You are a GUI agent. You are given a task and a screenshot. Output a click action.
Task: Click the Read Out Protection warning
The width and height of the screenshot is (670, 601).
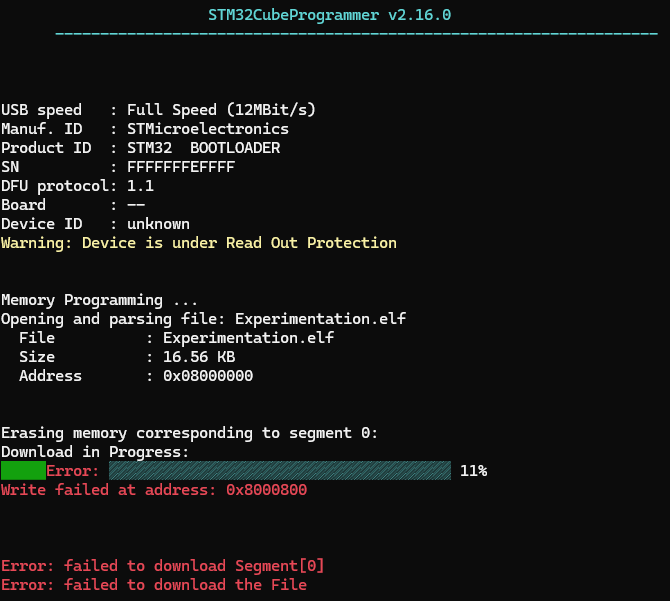(x=198, y=243)
